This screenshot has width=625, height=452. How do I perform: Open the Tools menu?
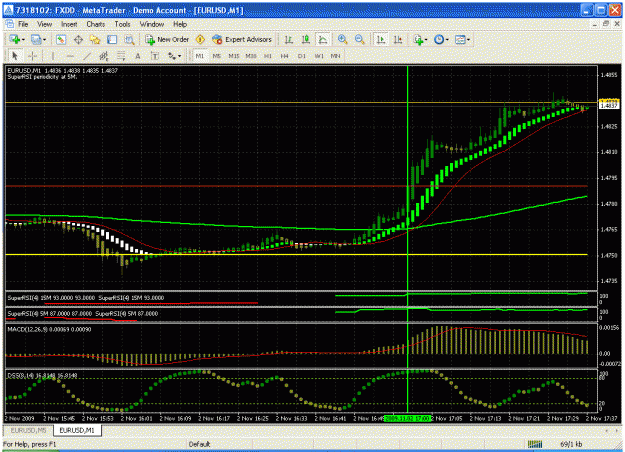pos(122,24)
